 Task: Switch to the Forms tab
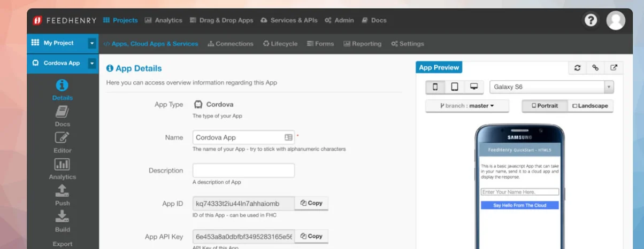point(320,44)
